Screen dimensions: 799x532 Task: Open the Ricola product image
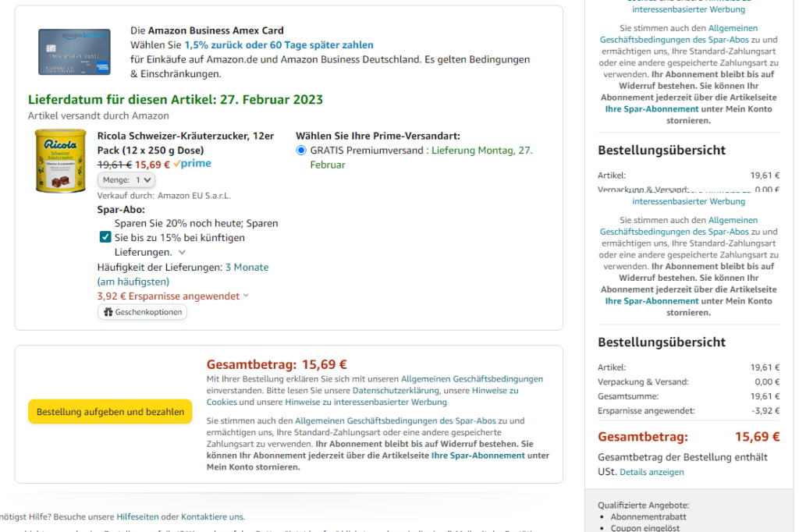(60, 161)
